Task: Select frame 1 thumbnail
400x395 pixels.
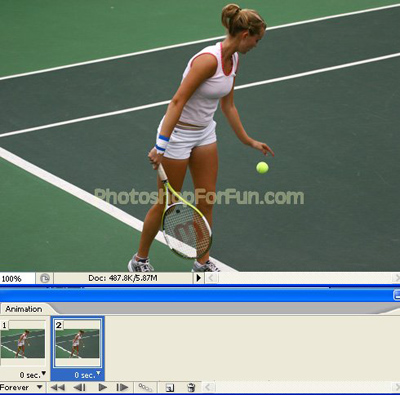Action: 23,343
